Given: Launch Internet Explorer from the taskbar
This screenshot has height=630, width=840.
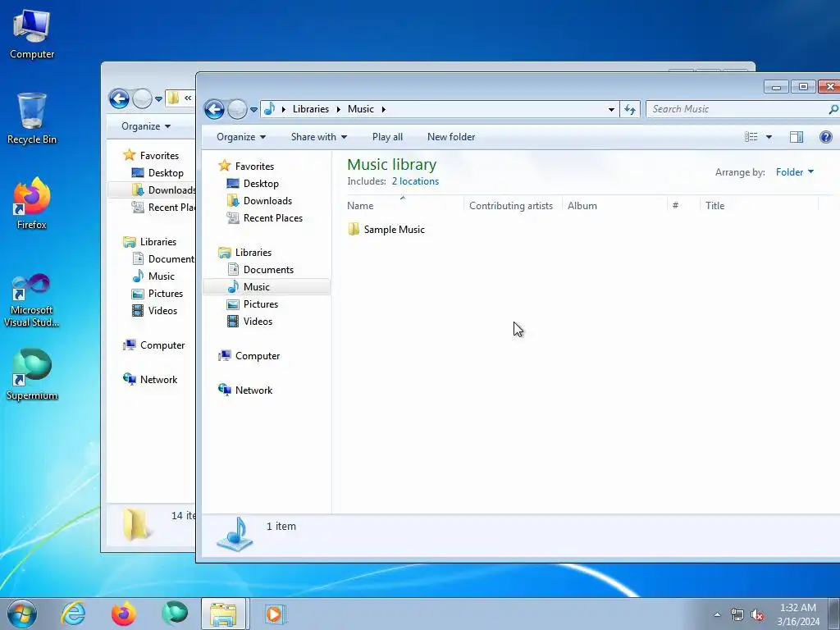Looking at the screenshot, I should 73,614.
